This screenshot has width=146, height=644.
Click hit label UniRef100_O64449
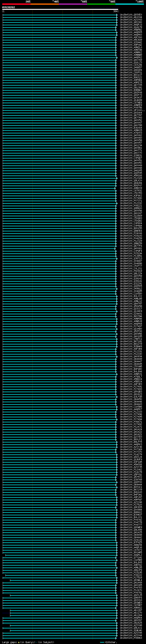131,359
